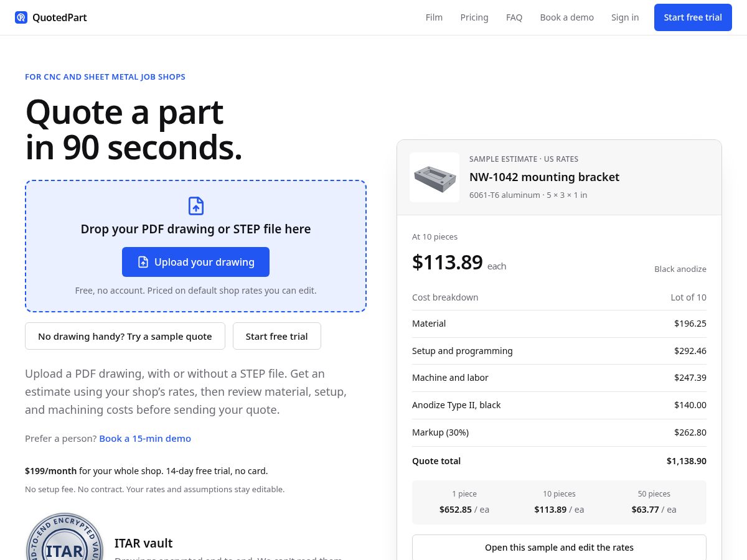The image size is (747, 560).
Task: Click the 6061-T6 aluminum spec line
Action: tap(528, 195)
